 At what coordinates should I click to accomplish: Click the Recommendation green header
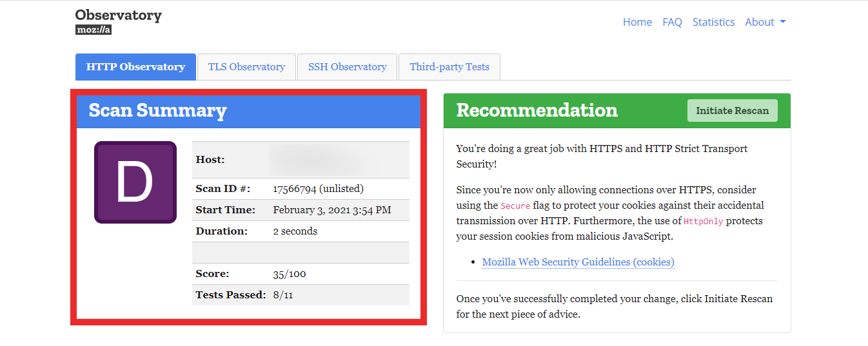[x=537, y=110]
